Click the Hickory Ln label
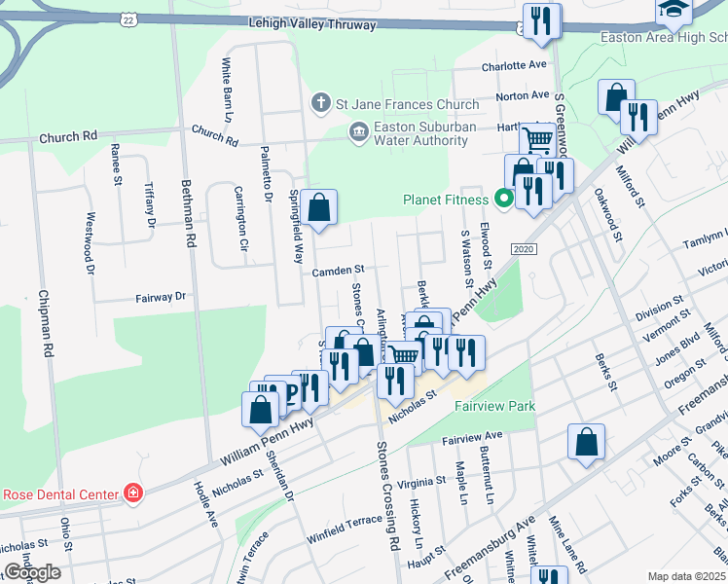 417,524
